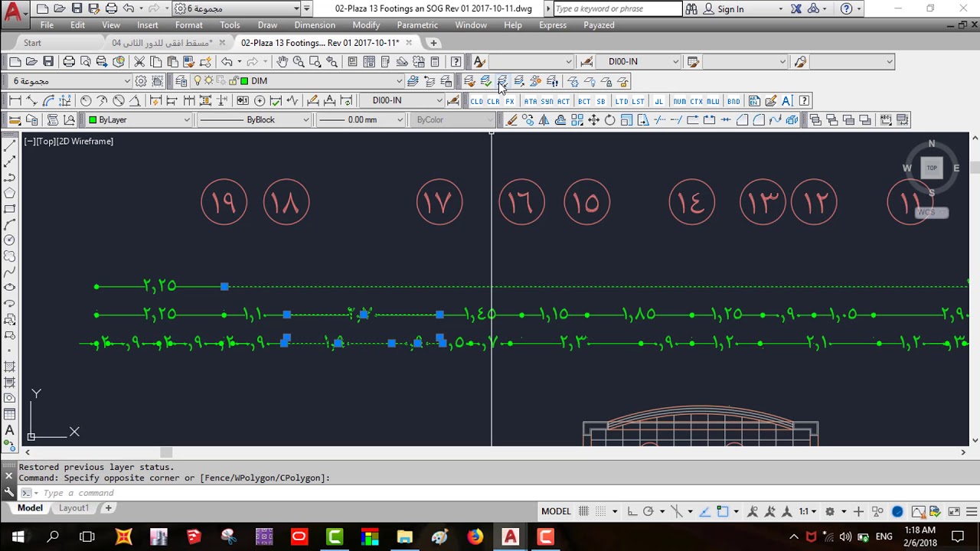
Task: Open Layer Properties Manager icon
Action: point(181,81)
